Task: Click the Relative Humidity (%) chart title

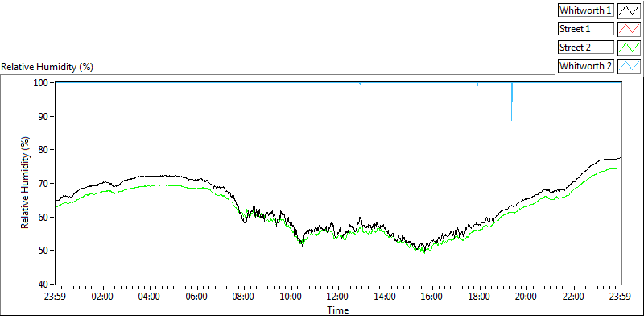Action: coord(47,67)
